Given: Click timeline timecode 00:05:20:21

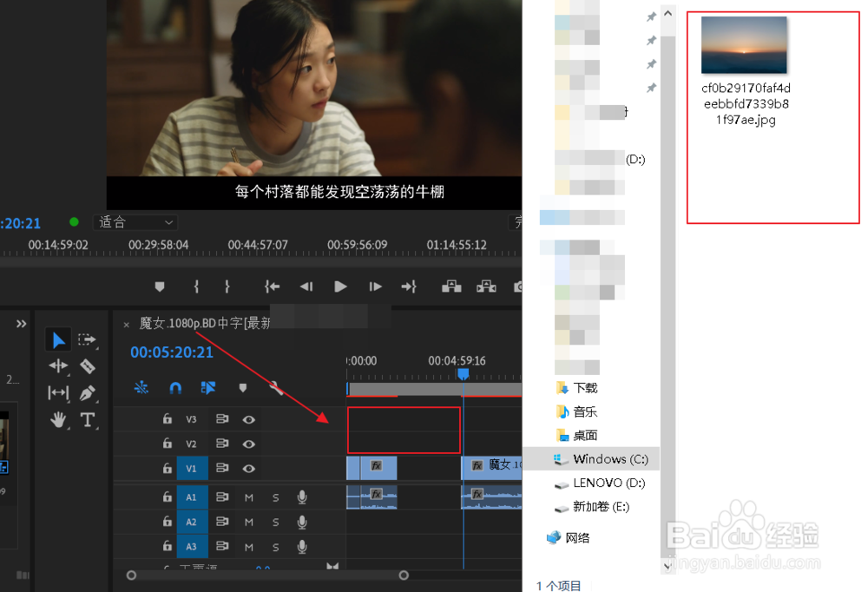Looking at the screenshot, I should (x=172, y=352).
